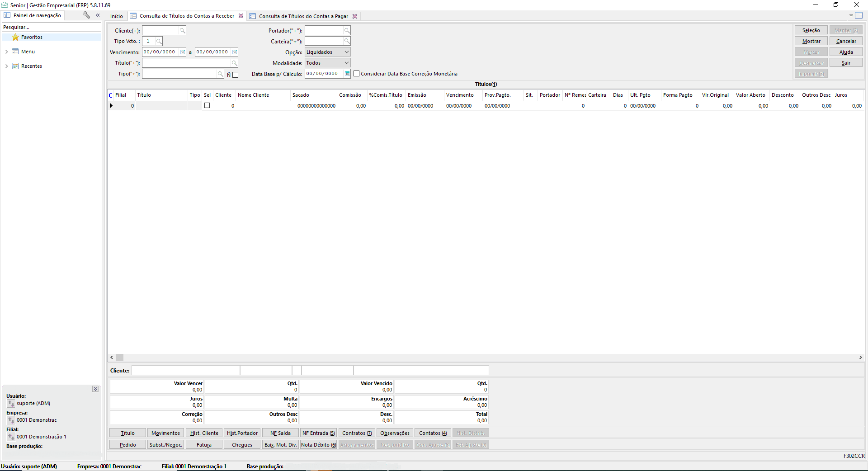Collapse the navigation panel with double-arrow icon
Image resolution: width=868 pixels, height=471 pixels.
click(x=98, y=15)
